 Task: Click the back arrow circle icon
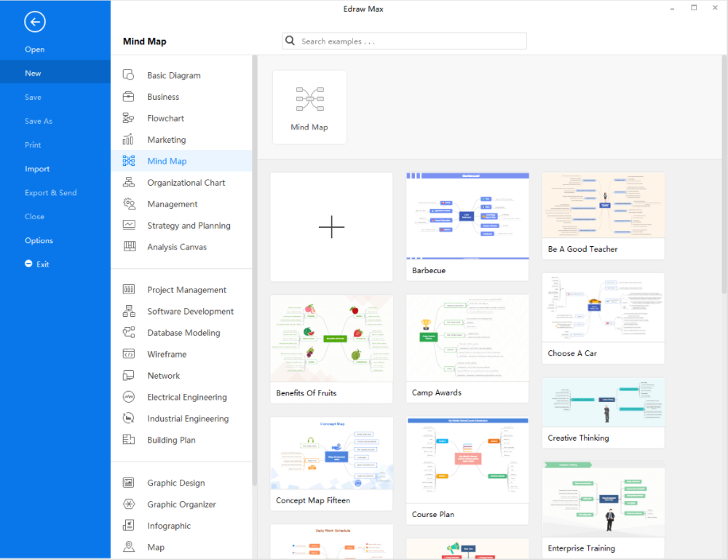point(34,23)
